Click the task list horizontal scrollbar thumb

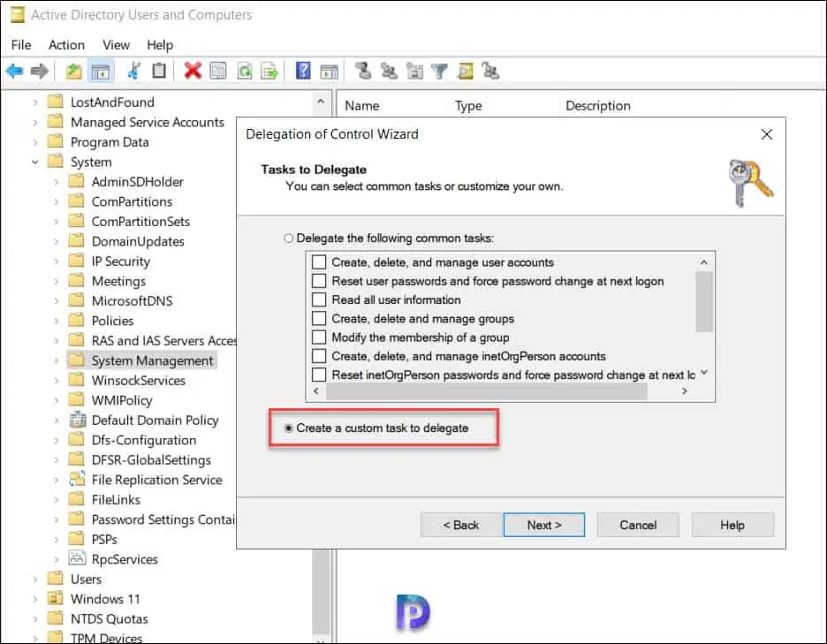[486, 391]
